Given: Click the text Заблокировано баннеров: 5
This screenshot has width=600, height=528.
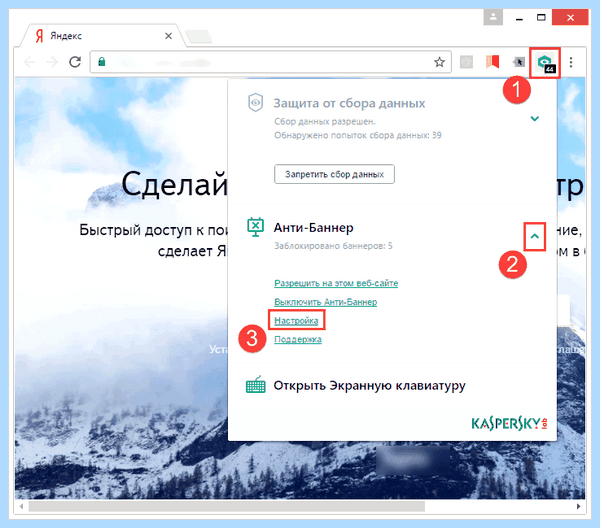Looking at the screenshot, I should pos(333,246).
